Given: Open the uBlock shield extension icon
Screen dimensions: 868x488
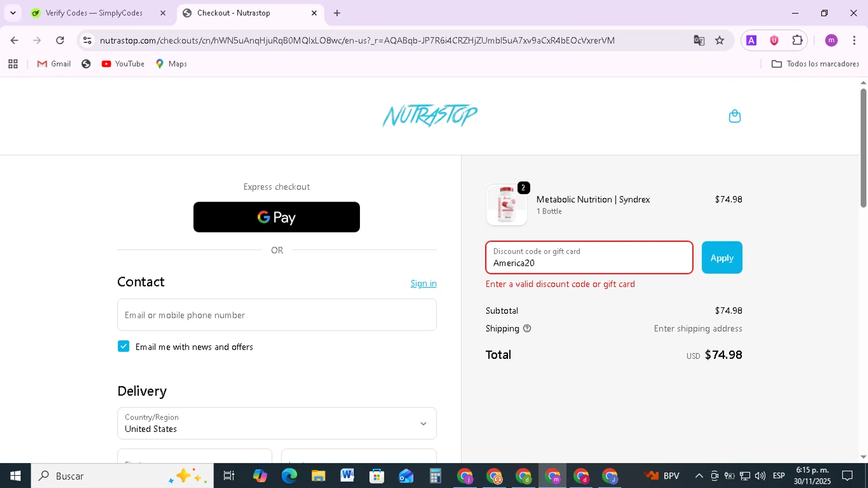Looking at the screenshot, I should coord(774,41).
